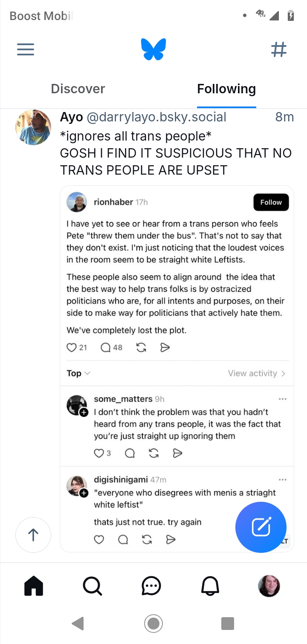Open the hamburger navigation menu
This screenshot has width=307, height=644.
tap(26, 50)
